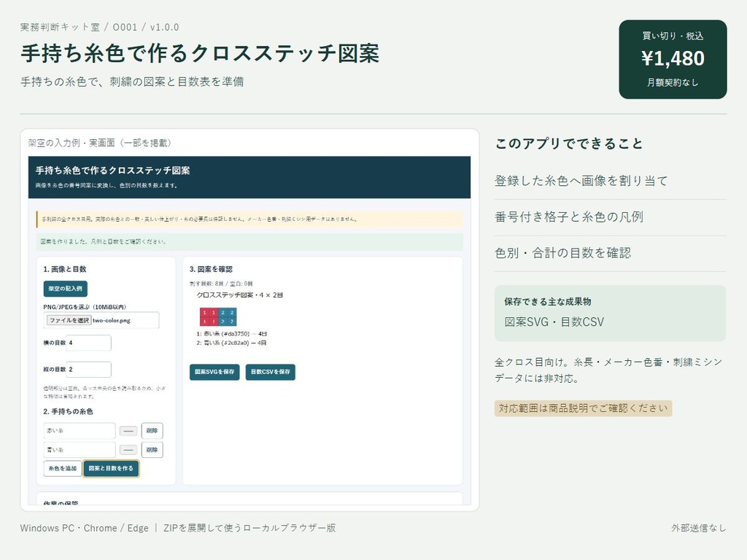Click the label 保存できる主な成果物

point(548,302)
